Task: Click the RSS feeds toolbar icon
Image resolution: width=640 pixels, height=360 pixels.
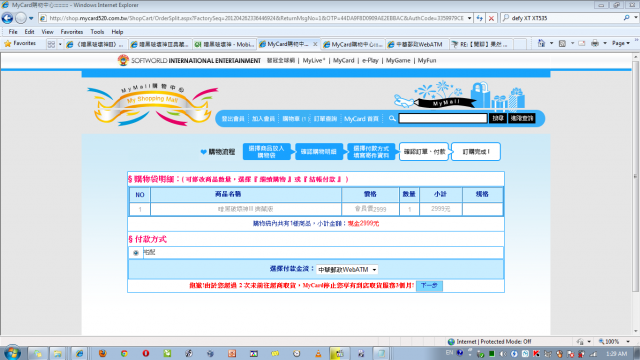Action: click(x=562, y=43)
